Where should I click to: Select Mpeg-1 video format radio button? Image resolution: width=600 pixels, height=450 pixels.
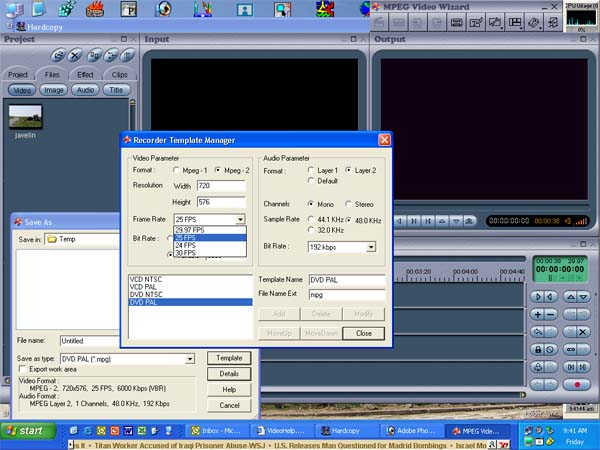point(176,170)
